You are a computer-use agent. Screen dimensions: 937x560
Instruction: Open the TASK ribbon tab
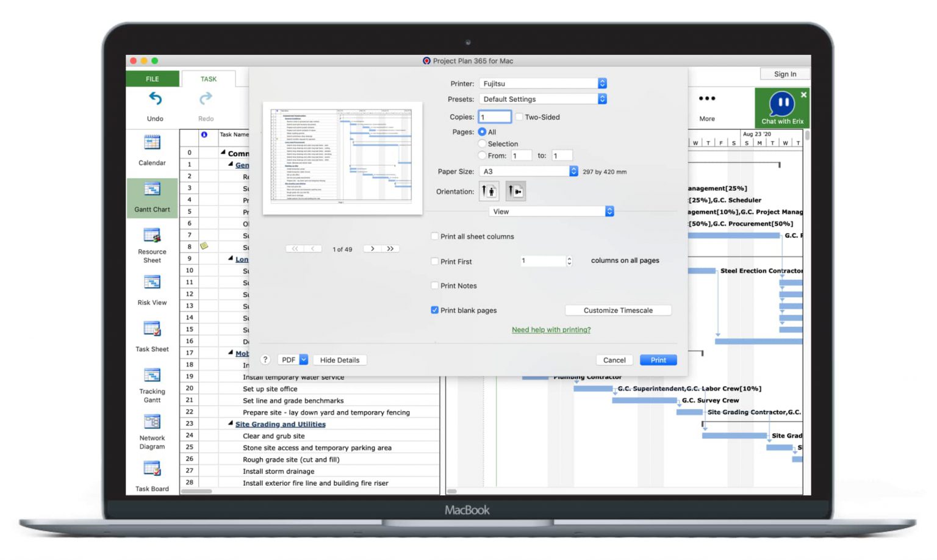click(x=208, y=79)
